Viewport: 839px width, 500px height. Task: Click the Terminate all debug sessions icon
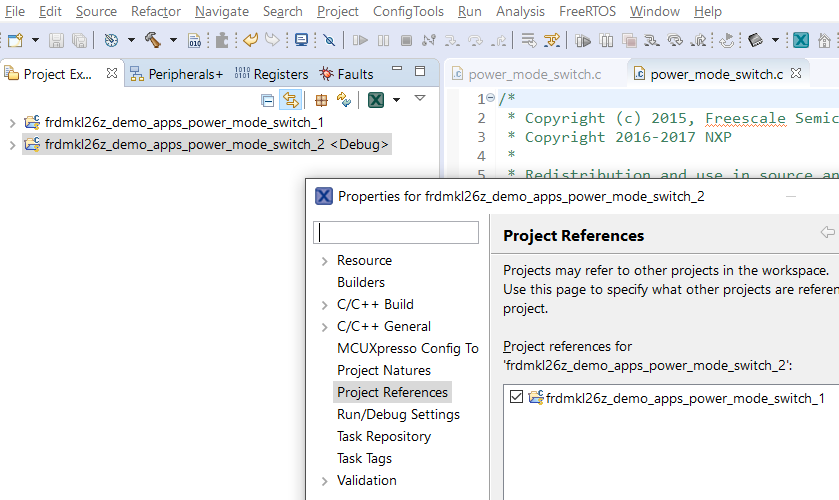tap(629, 40)
